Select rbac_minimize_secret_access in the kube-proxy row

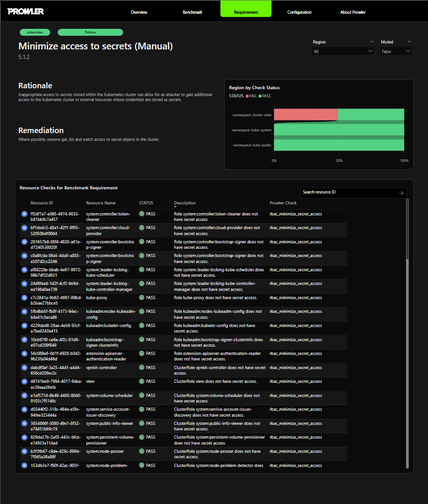295,298
